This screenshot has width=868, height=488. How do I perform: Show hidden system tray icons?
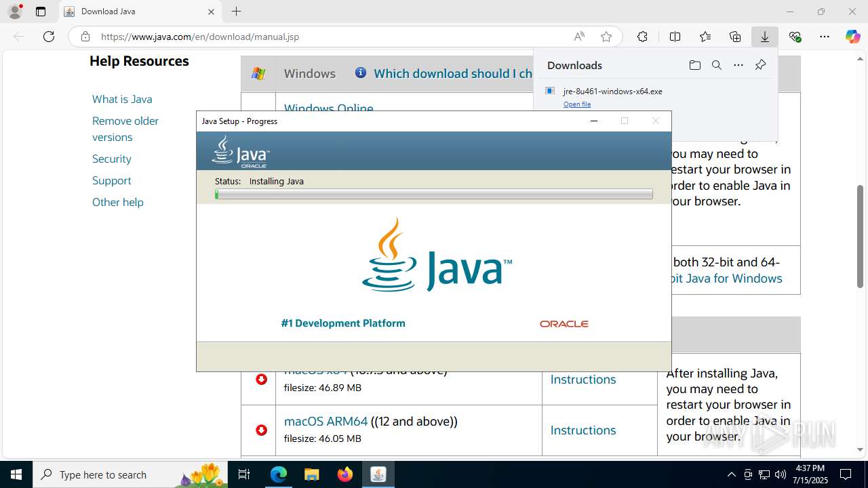click(x=731, y=474)
